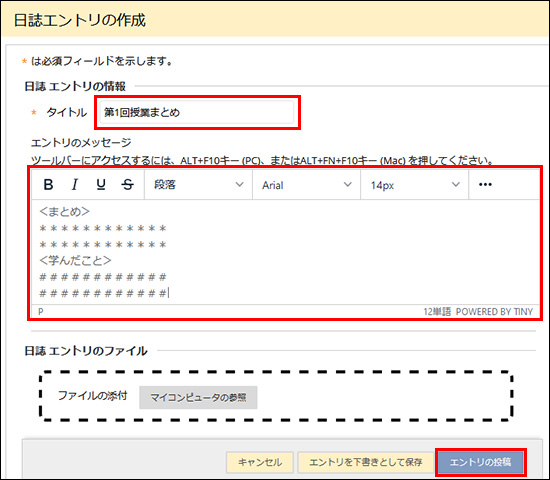Click inside the entry message text area
Image resolution: width=550 pixels, height=480 pixels.
(285, 252)
